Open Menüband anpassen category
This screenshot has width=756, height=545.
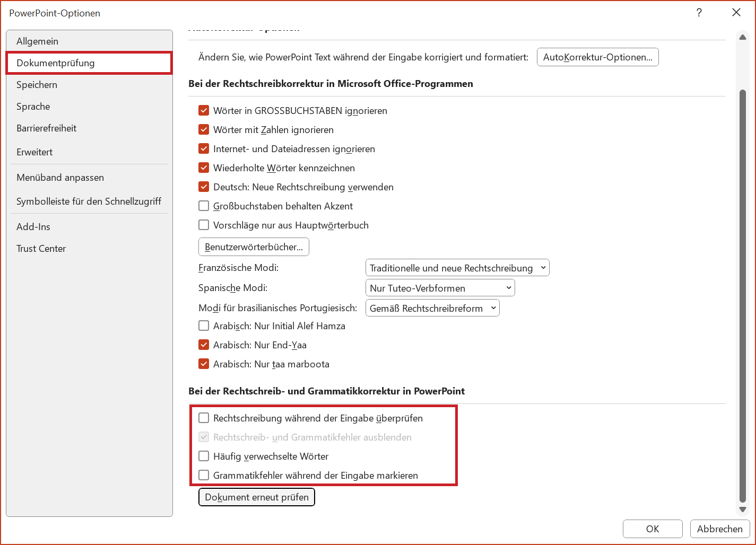89,178
